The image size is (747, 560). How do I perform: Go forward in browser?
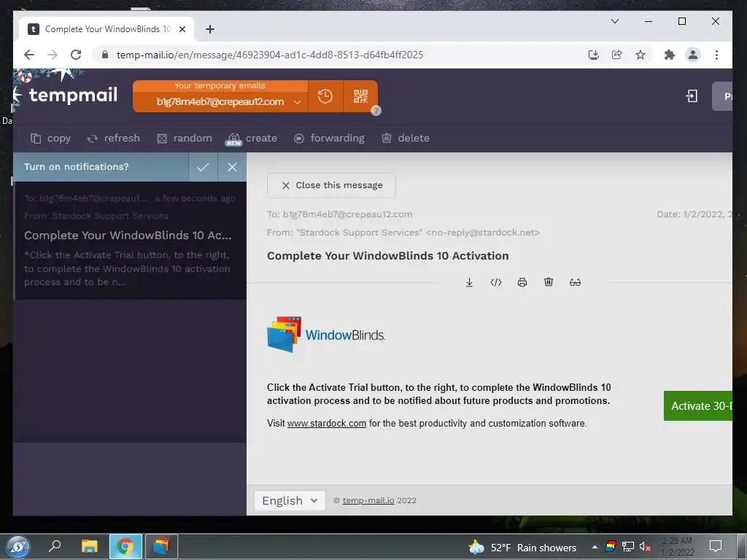(x=53, y=55)
